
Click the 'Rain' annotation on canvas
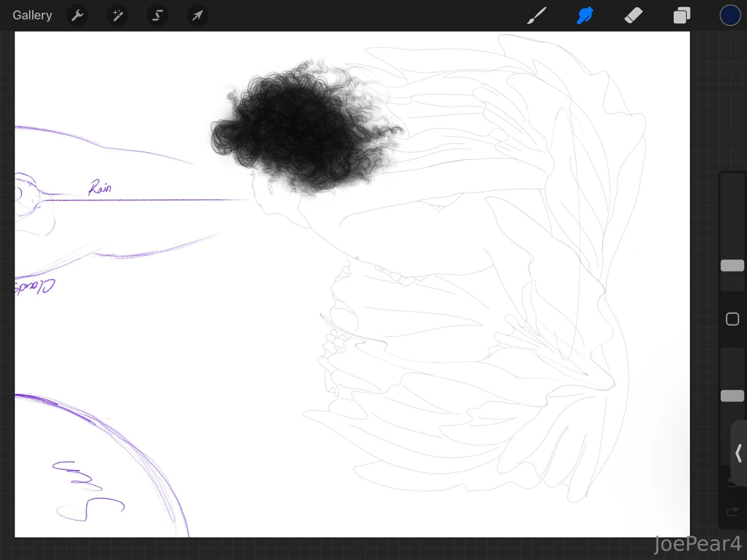tap(101, 188)
